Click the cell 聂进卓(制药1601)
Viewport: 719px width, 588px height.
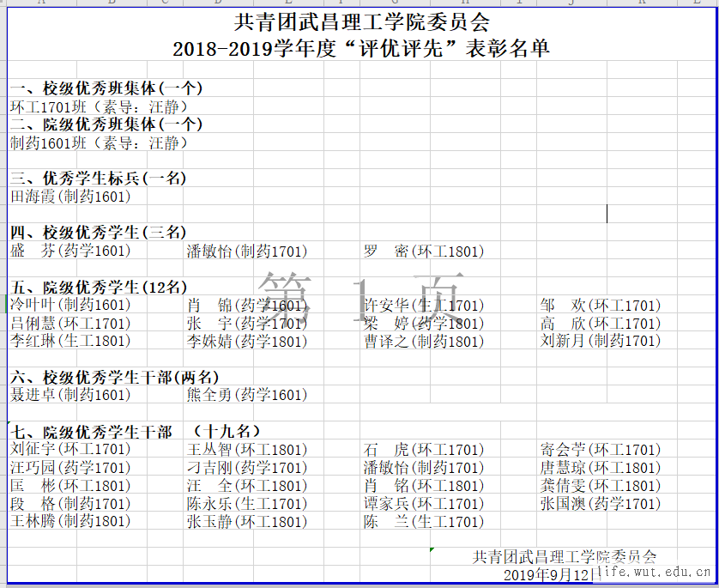coord(70,395)
